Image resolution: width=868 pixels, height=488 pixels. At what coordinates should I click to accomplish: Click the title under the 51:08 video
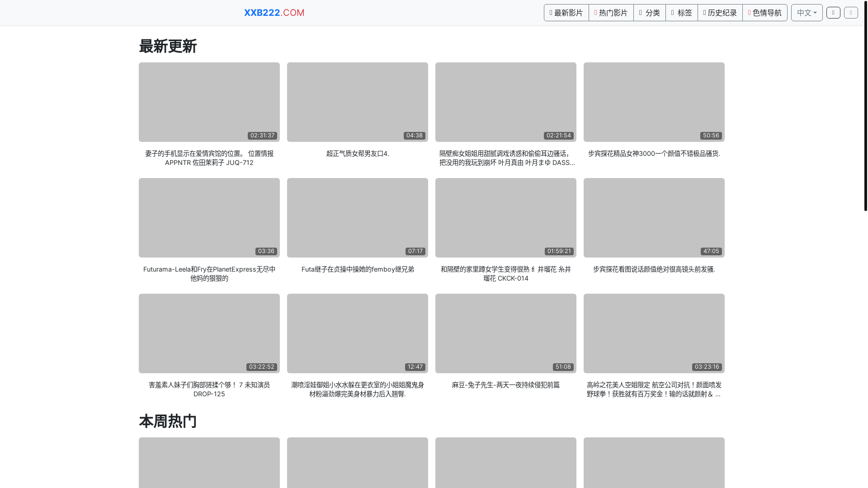tap(506, 385)
